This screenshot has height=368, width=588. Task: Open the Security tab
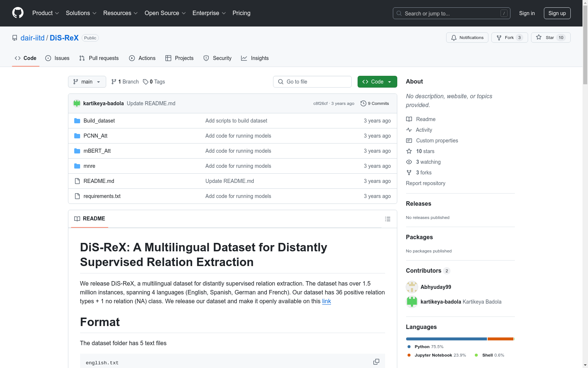click(x=218, y=58)
